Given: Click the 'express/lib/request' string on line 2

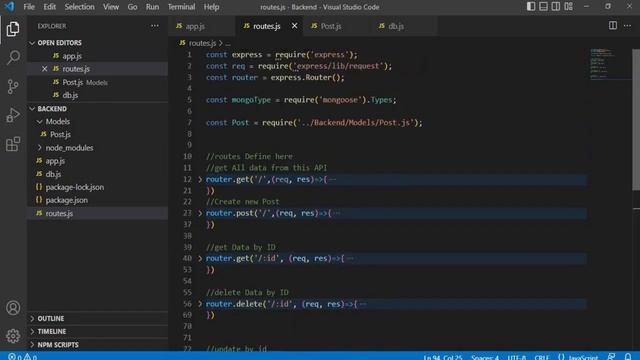Looking at the screenshot, I should (338, 66).
